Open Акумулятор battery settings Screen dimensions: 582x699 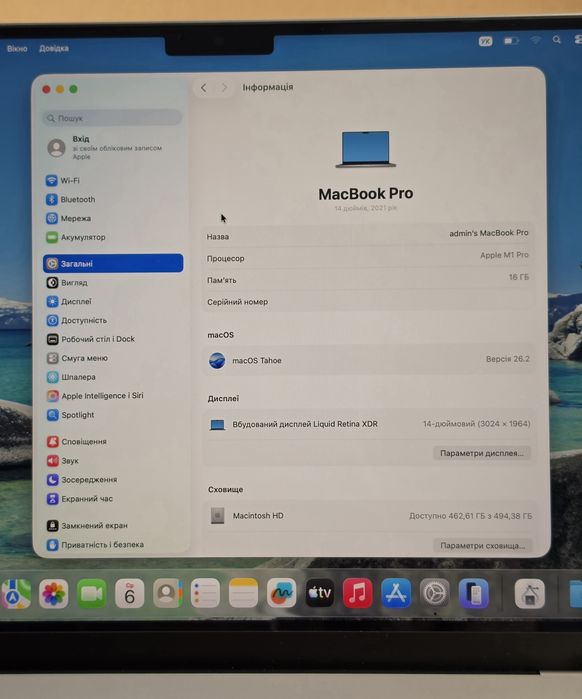pos(76,237)
